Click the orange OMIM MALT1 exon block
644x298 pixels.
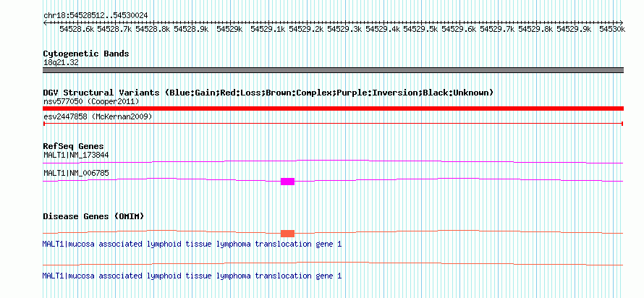point(287,234)
